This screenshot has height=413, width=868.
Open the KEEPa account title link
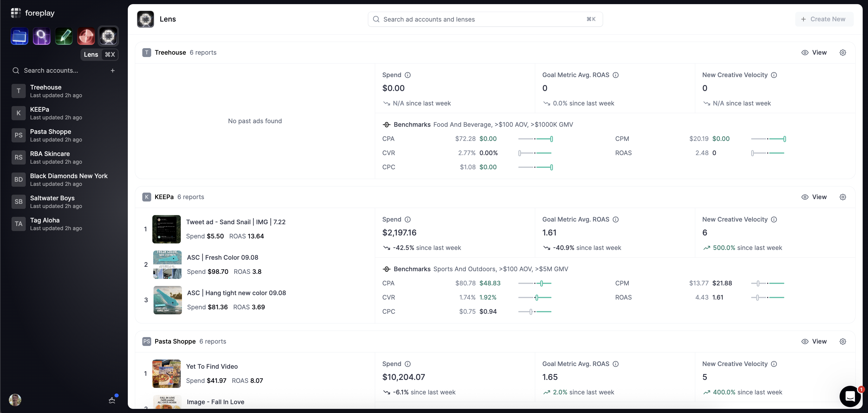pos(164,197)
